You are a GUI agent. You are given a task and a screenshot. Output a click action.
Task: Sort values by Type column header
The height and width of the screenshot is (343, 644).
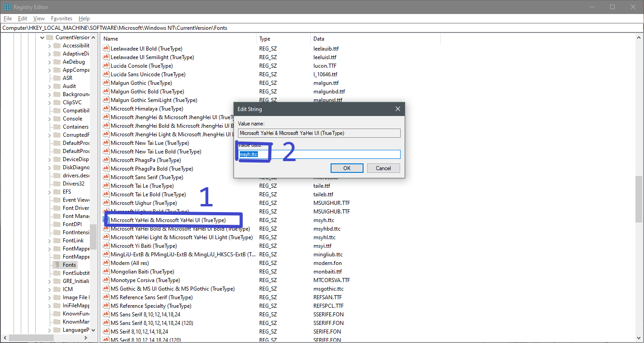click(x=284, y=39)
